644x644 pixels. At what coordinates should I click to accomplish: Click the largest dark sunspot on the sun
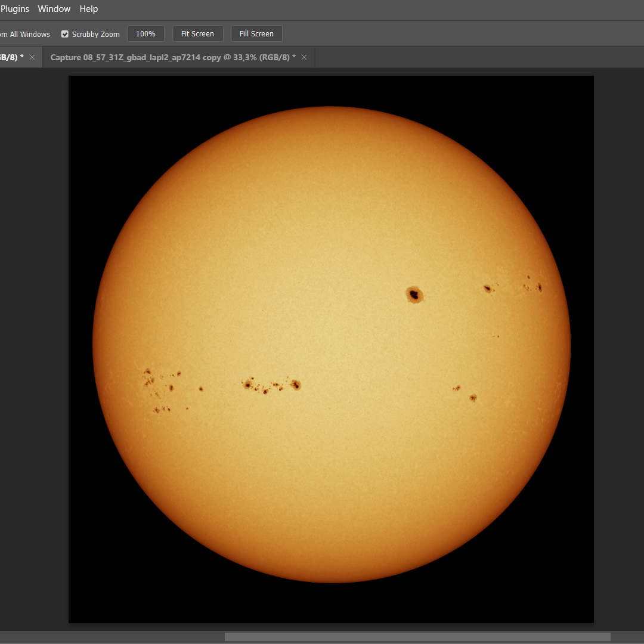pyautogui.click(x=414, y=294)
